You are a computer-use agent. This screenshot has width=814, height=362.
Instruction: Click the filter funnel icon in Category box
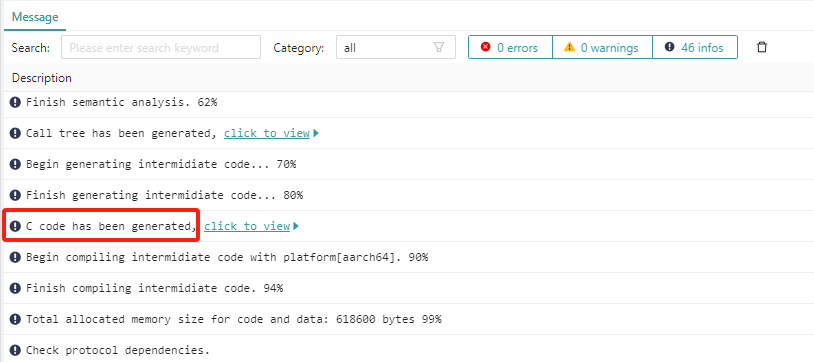point(439,47)
